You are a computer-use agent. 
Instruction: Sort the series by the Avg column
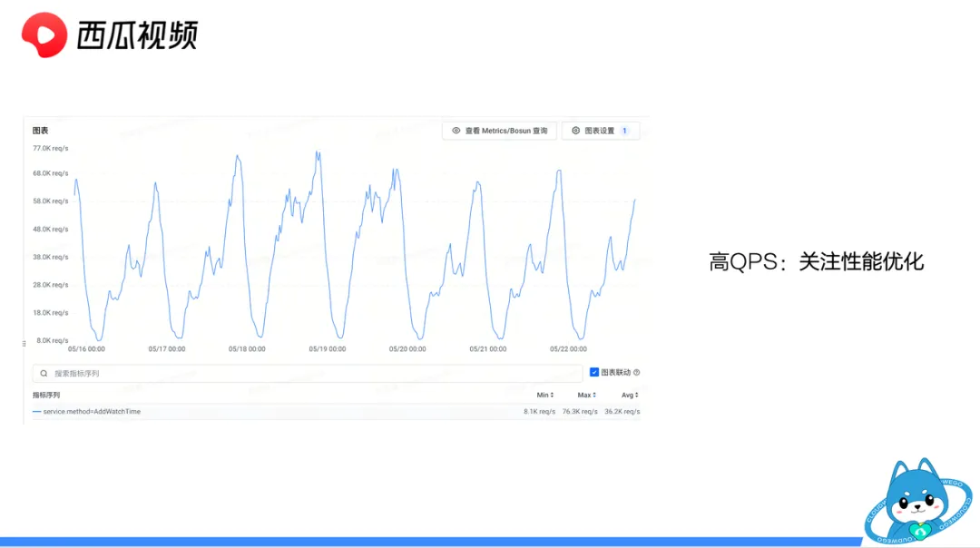click(x=630, y=395)
